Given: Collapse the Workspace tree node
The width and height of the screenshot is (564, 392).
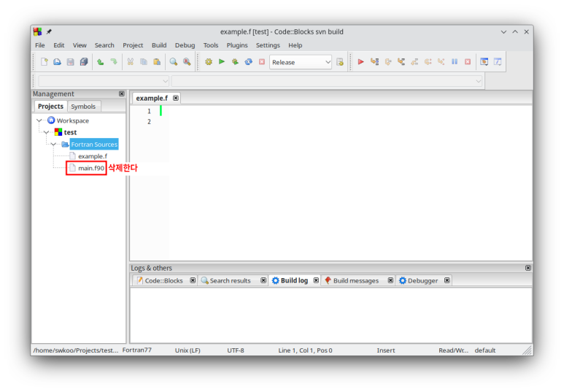Looking at the screenshot, I should click(x=39, y=120).
